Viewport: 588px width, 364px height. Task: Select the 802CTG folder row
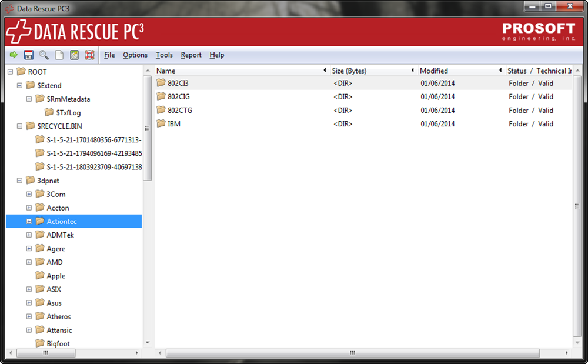click(x=363, y=110)
